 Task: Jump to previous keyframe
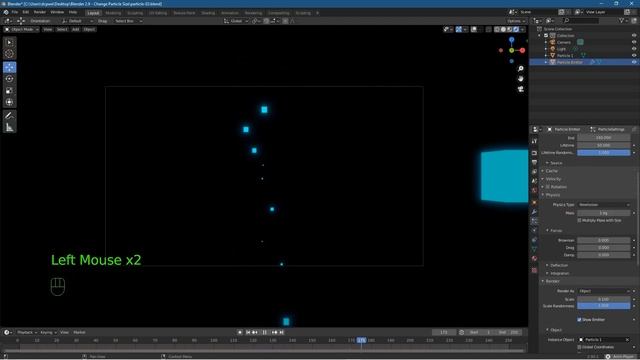(x=255, y=332)
